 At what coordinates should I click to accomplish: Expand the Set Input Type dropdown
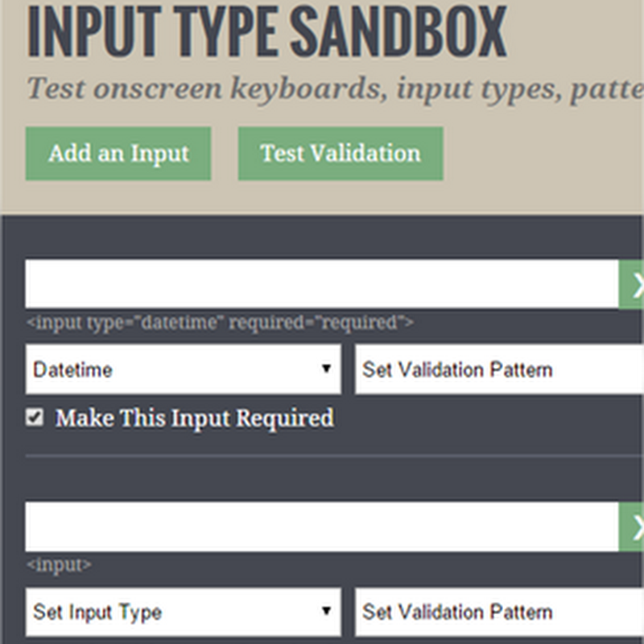pyautogui.click(x=183, y=612)
